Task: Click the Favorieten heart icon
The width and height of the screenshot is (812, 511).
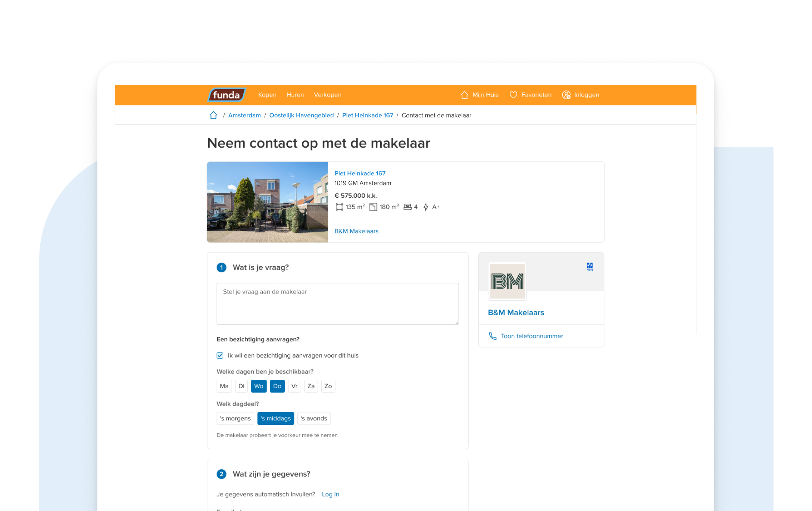Action: click(513, 95)
